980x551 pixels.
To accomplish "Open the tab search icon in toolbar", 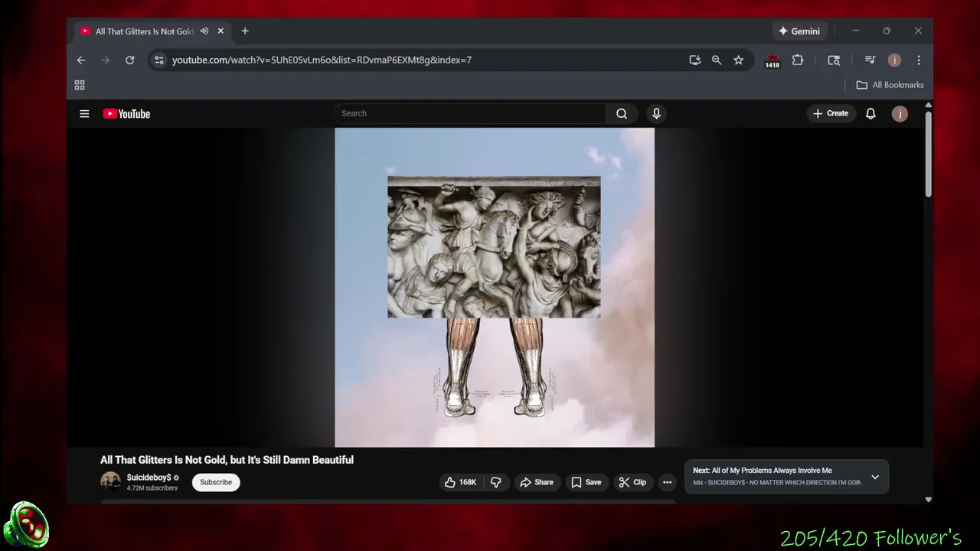I will [834, 60].
